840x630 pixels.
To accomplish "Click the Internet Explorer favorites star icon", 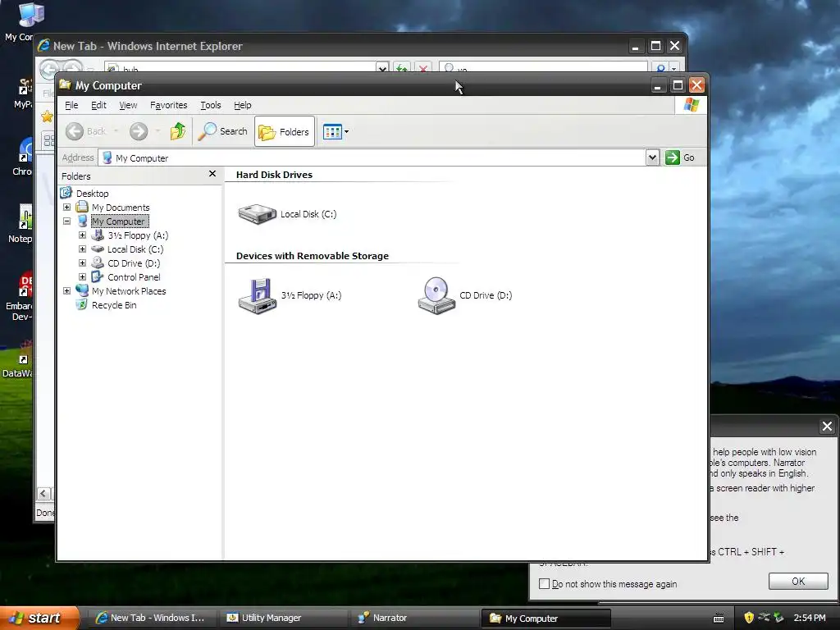I will coord(47,116).
